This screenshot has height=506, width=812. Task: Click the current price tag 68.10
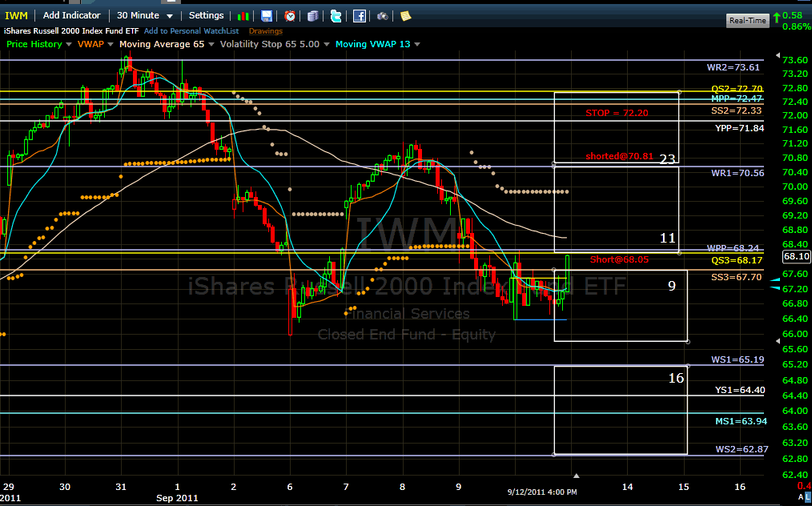(797, 256)
